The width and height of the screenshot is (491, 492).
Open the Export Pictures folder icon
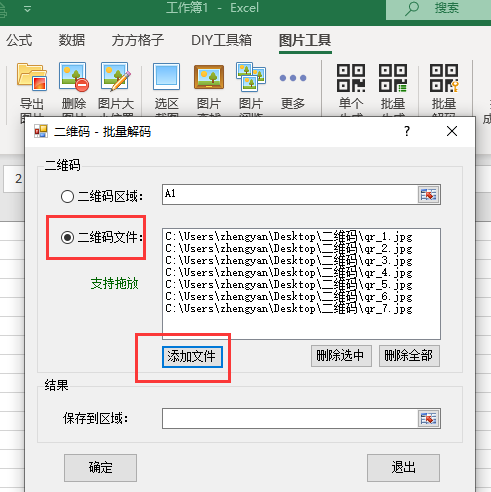32,77
